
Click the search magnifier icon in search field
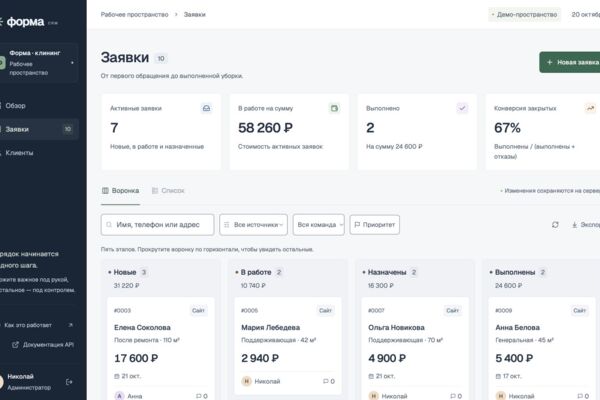(x=109, y=225)
